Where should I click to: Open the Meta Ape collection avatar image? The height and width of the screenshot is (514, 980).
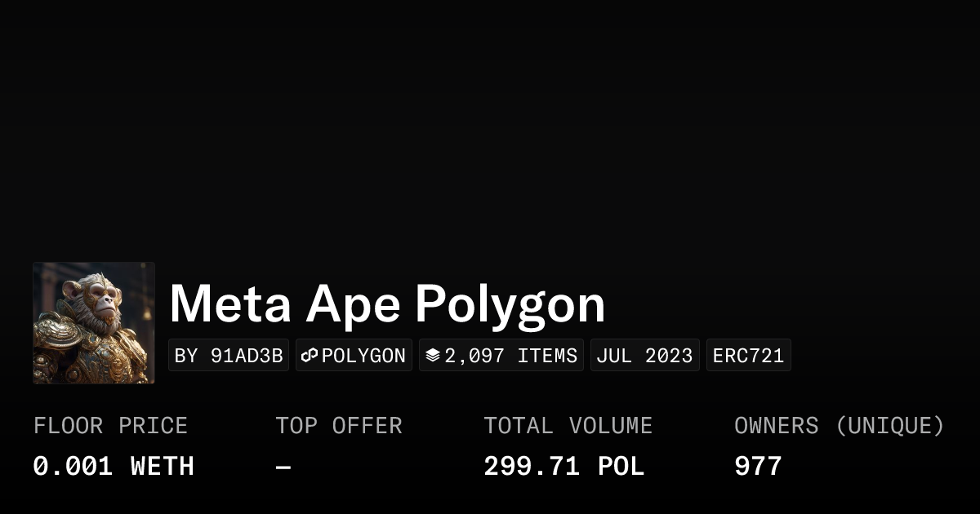tap(94, 323)
